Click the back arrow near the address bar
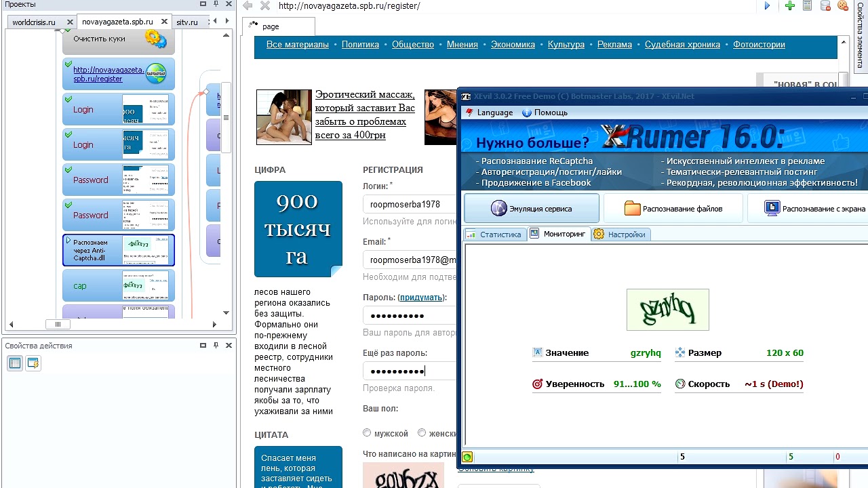Screen dimensions: 868x488 (x=248, y=6)
